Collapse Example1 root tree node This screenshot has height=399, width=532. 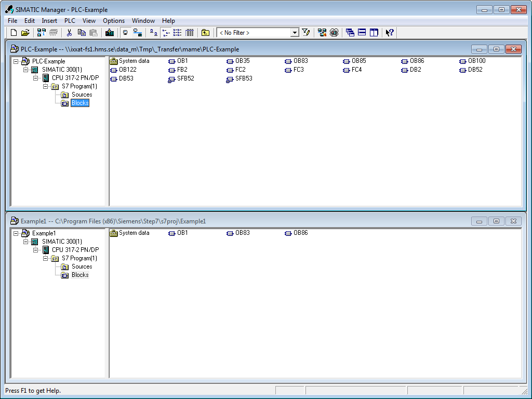[x=16, y=233]
